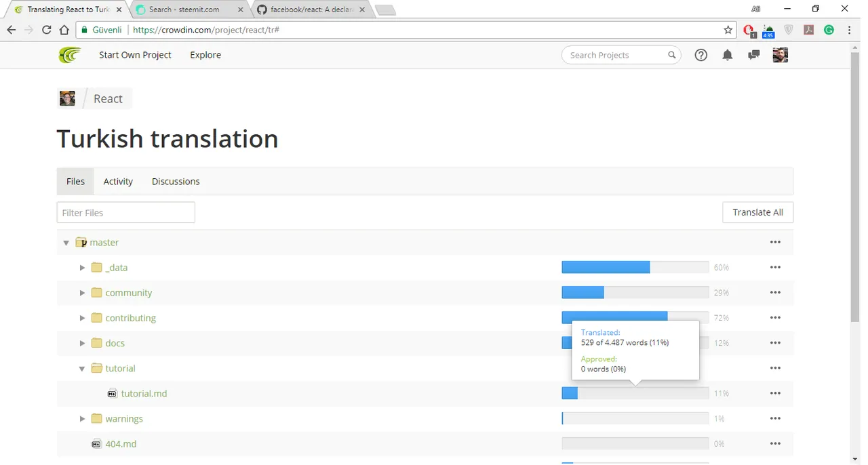
Task: Open options menu for warnings folder
Action: point(775,418)
